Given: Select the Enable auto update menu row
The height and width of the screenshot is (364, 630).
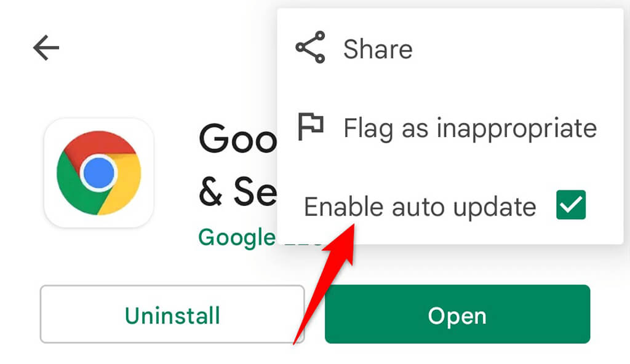Looking at the screenshot, I should point(450,206).
